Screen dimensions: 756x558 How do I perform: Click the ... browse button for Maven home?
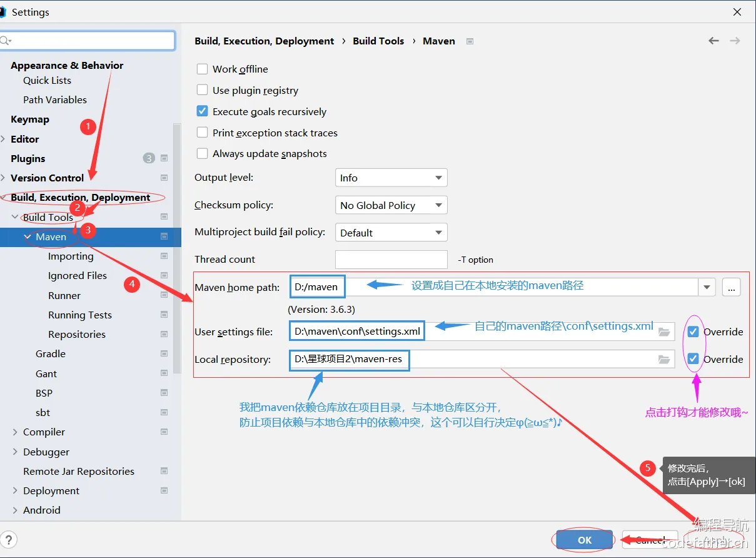(x=732, y=287)
